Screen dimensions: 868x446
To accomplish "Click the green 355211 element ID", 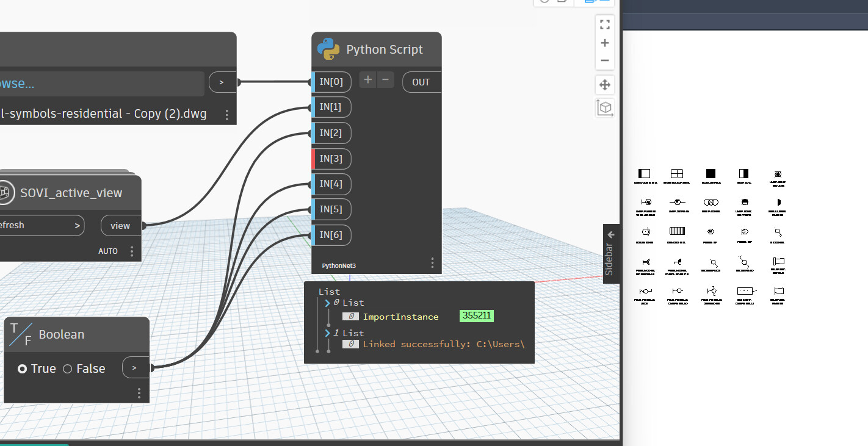I will (476, 316).
